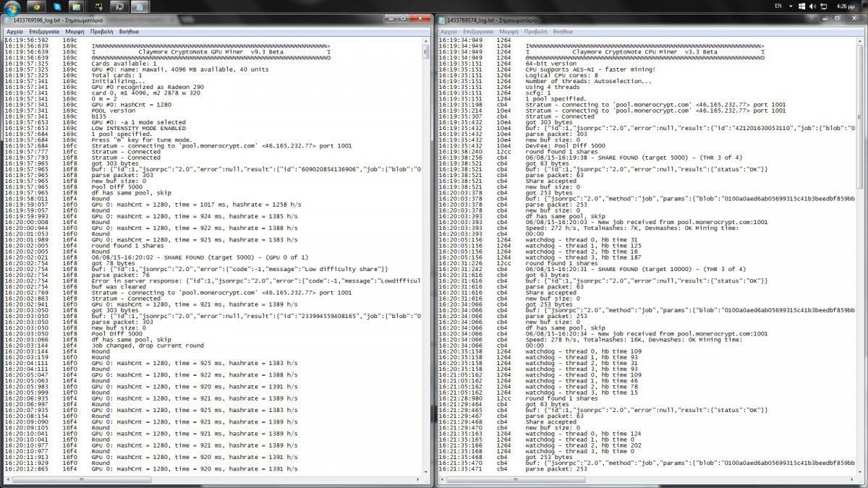Click the Notepad icon in 1433769596_log.txt title bar

[x=8, y=22]
